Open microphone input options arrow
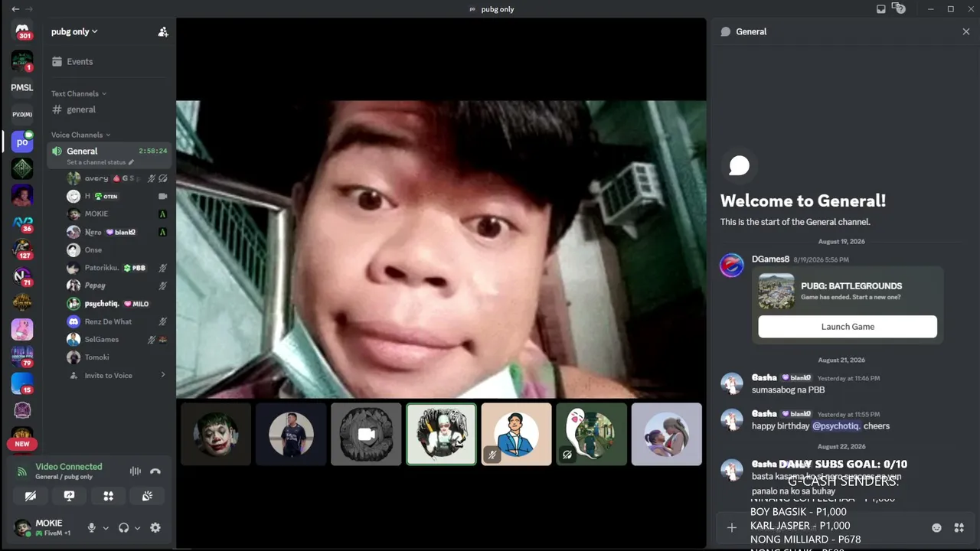 click(x=106, y=527)
